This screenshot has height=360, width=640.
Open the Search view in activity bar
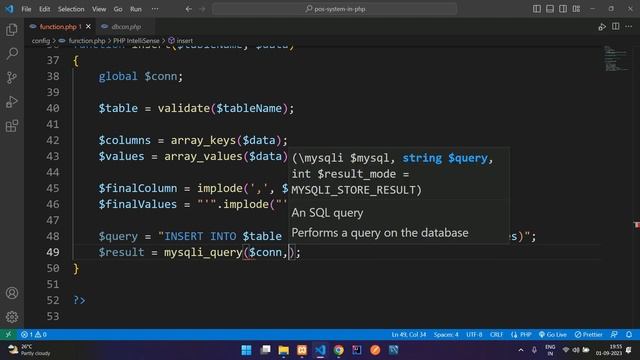[x=12, y=53]
